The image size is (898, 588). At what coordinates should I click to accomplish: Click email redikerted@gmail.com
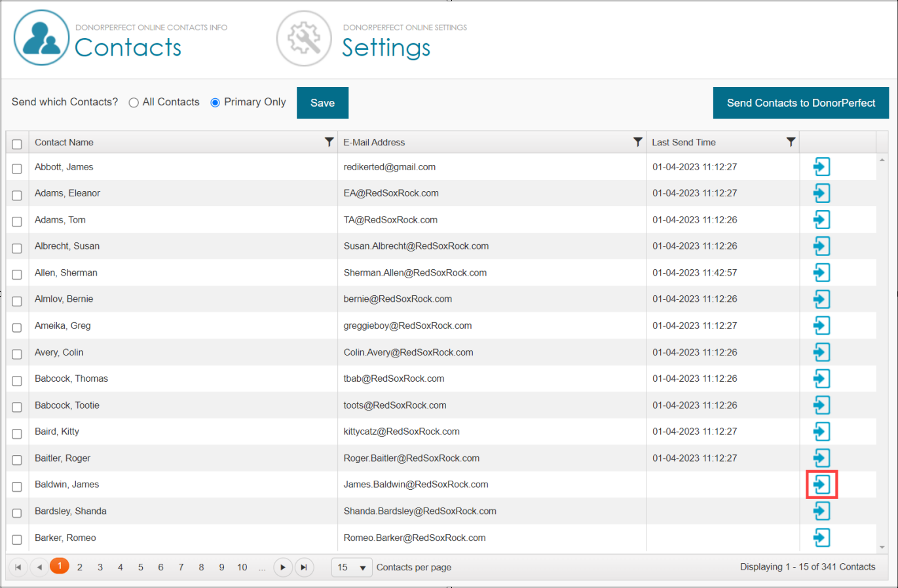pos(390,167)
